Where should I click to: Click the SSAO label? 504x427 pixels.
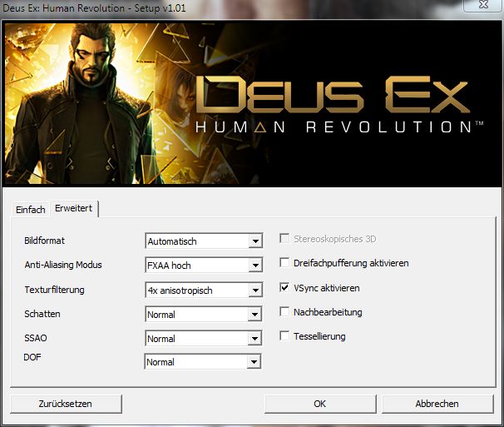36,338
